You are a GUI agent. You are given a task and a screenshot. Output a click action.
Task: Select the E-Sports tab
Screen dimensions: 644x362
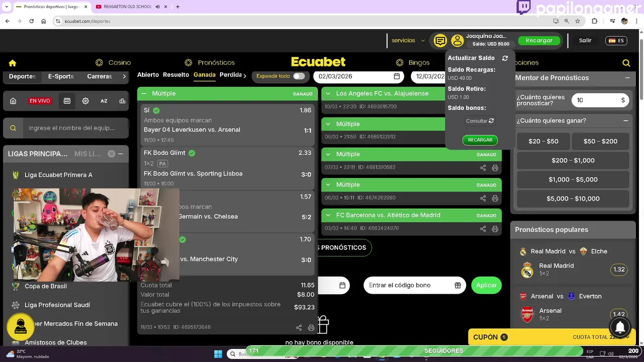(61, 76)
